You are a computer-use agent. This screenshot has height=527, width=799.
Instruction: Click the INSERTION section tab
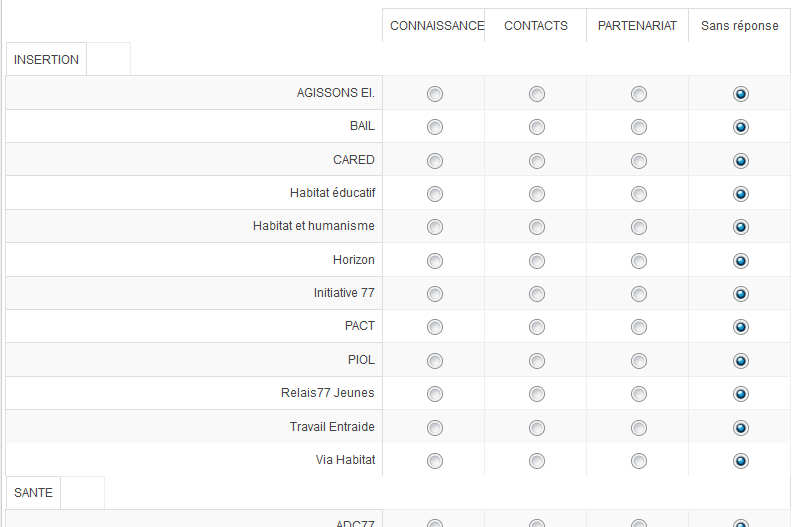click(x=46, y=60)
